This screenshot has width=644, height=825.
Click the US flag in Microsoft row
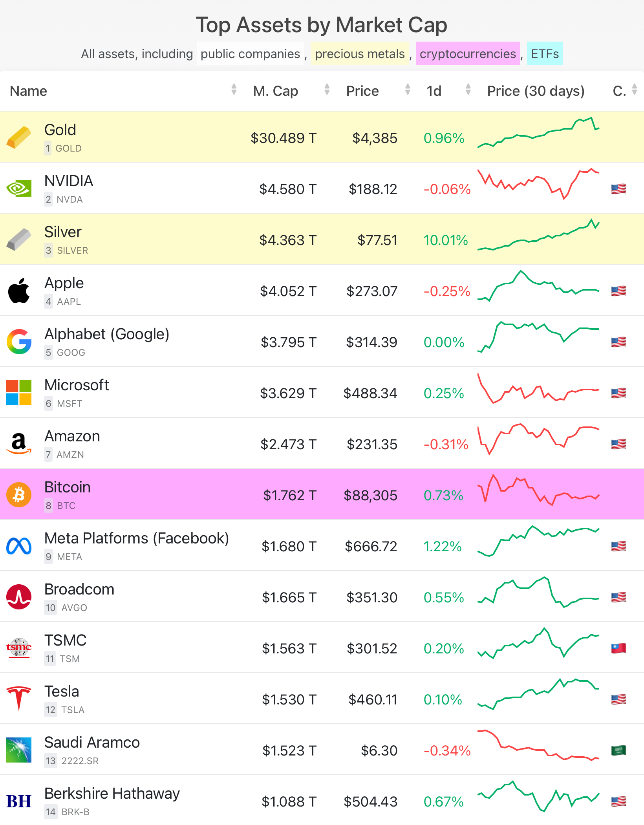[x=618, y=393]
